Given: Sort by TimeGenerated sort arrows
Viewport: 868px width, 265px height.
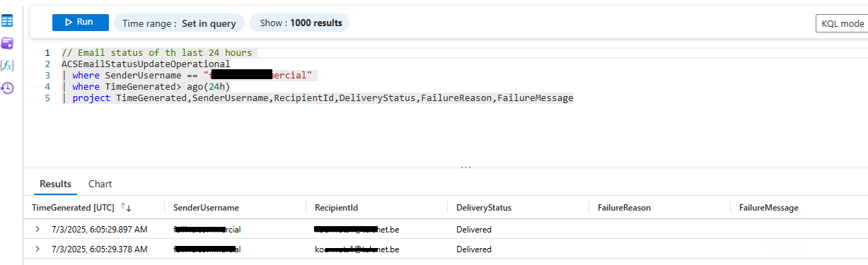Looking at the screenshot, I should 126,207.
